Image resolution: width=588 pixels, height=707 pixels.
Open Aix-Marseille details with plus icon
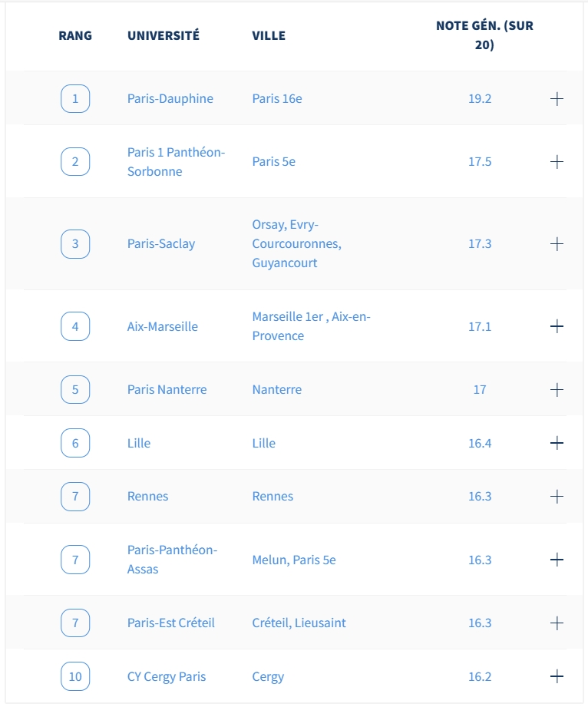coord(557,326)
